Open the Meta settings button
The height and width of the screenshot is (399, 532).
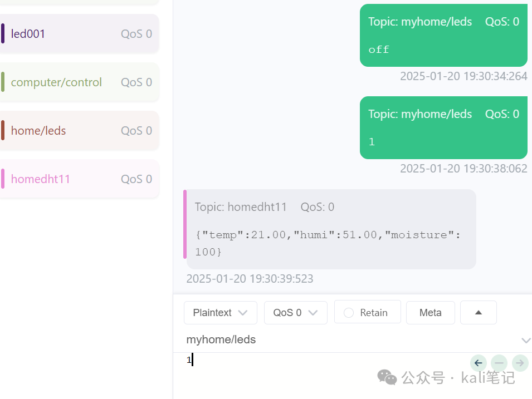430,313
